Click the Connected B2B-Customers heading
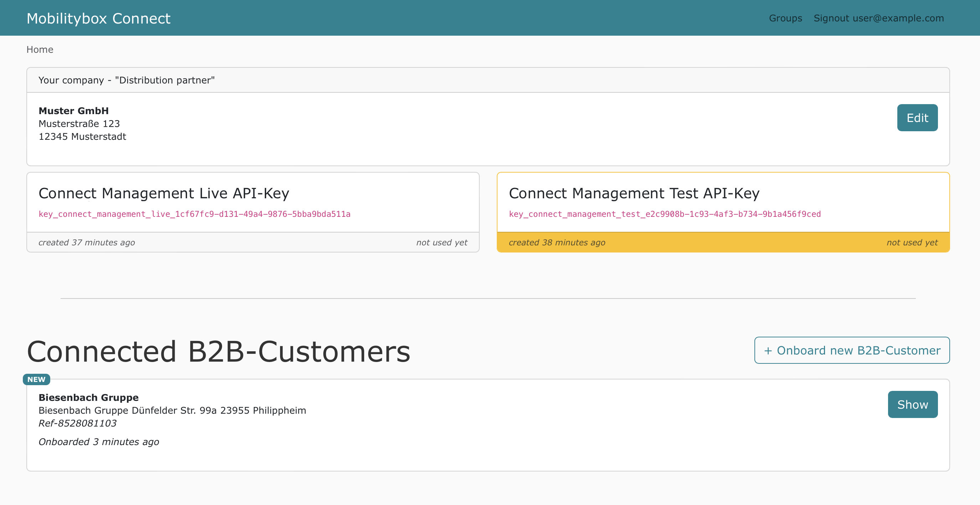980x505 pixels. click(x=219, y=352)
